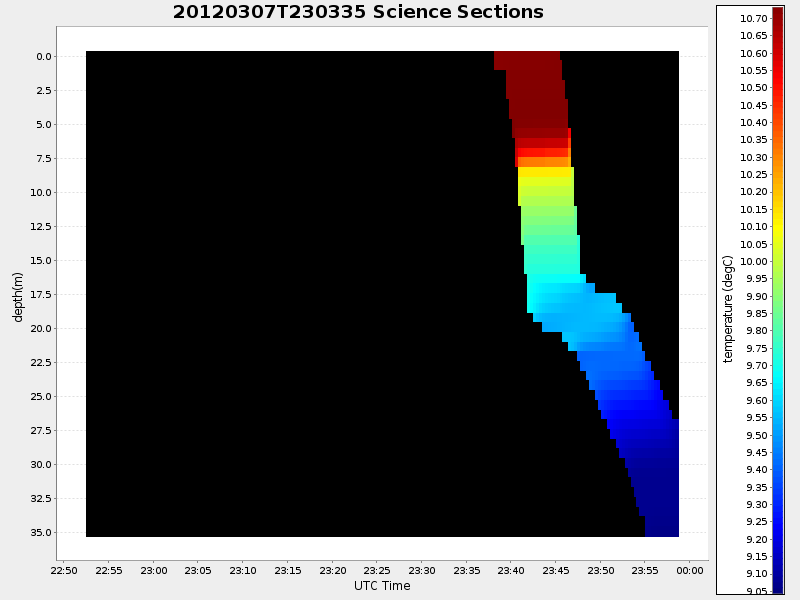Click the 17.5 depth tick label
Screen dimensions: 800x600
[x=41, y=295]
